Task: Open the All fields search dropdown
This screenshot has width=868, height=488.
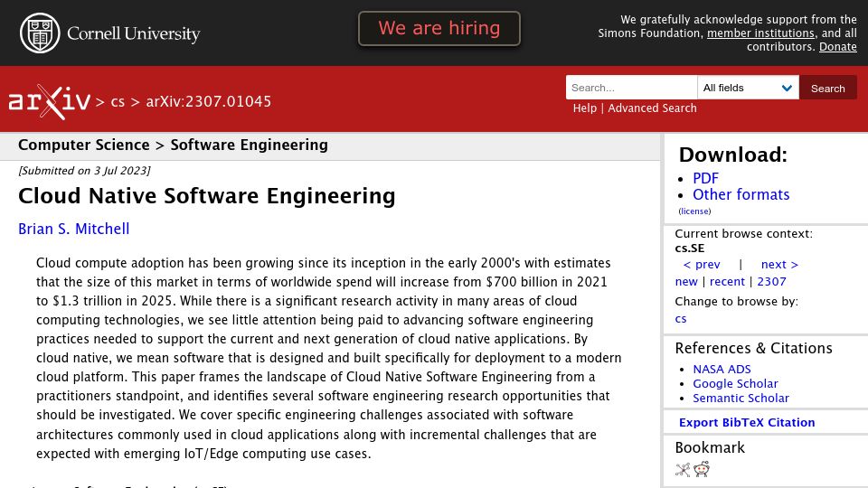Action: pos(748,88)
